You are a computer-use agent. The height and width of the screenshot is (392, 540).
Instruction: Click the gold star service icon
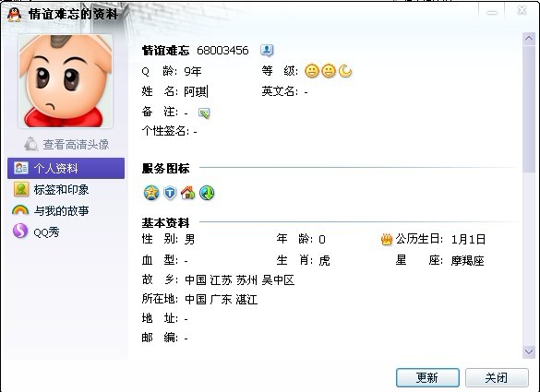pos(151,193)
